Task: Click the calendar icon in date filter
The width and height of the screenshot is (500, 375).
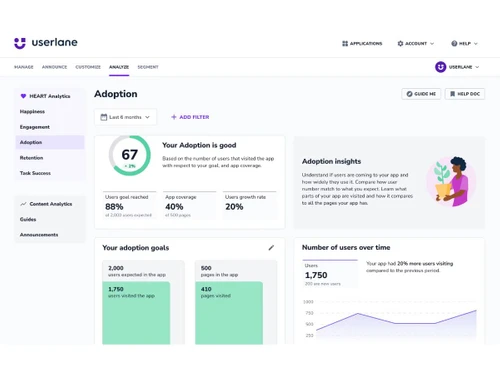Action: click(104, 117)
